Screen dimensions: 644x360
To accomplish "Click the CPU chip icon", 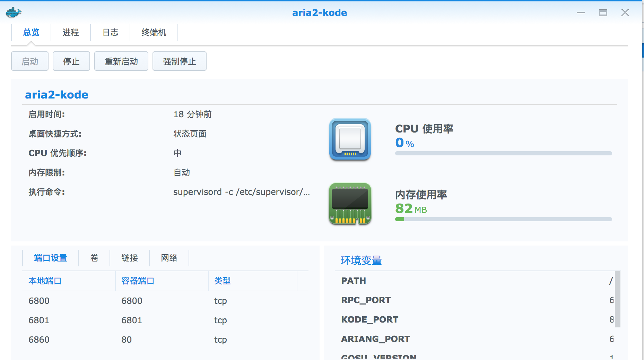I will [350, 139].
